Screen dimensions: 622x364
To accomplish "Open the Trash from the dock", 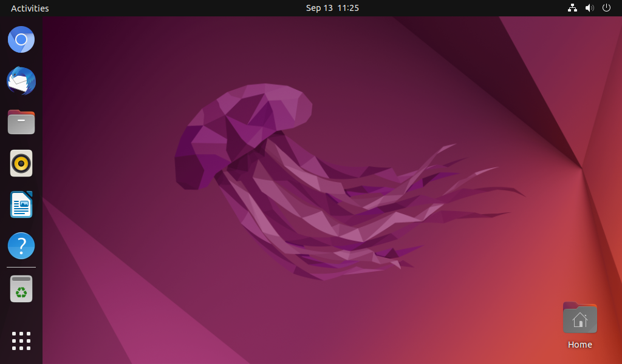I will pos(21,289).
